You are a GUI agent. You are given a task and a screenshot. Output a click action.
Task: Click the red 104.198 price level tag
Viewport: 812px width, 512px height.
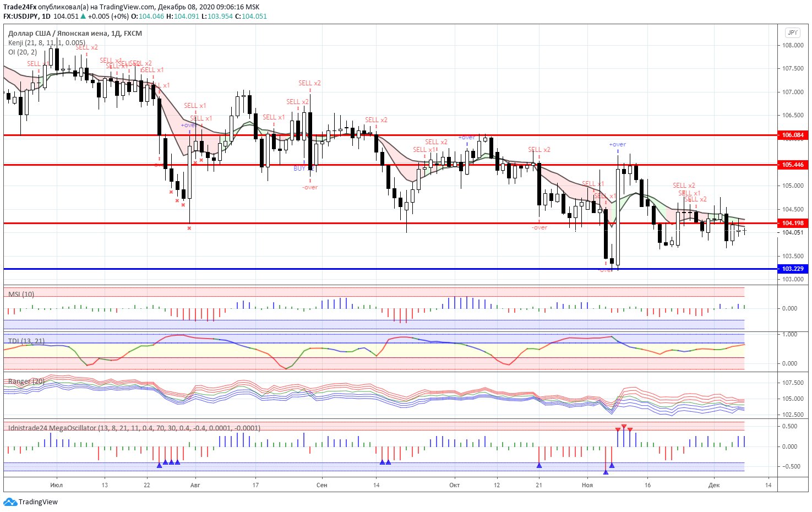click(x=793, y=223)
